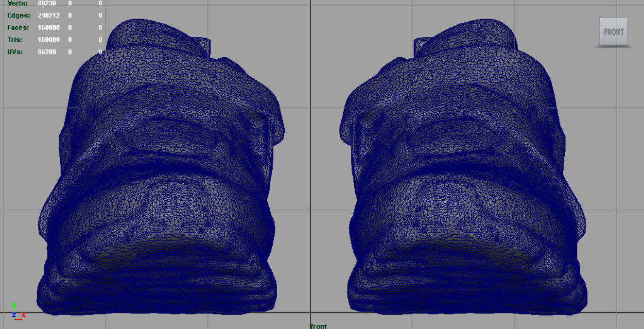The height and width of the screenshot is (329, 644).
Task: Select the left shoe mesh
Action: 160,168
